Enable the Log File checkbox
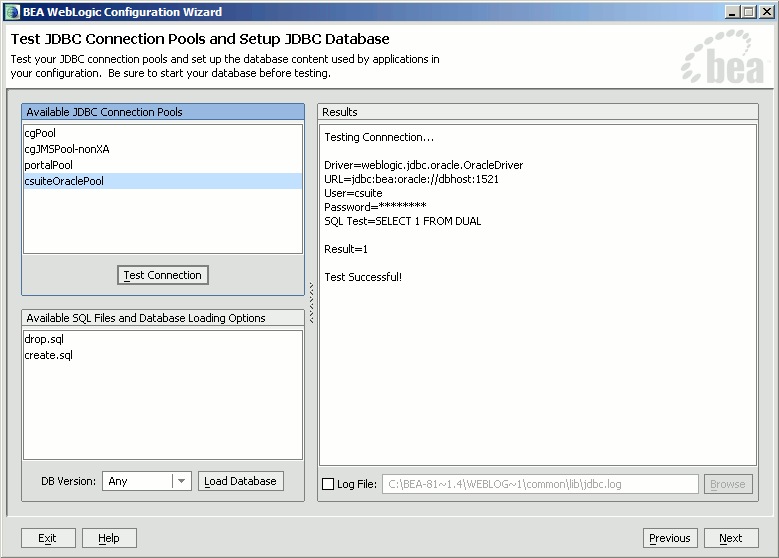 click(328, 484)
